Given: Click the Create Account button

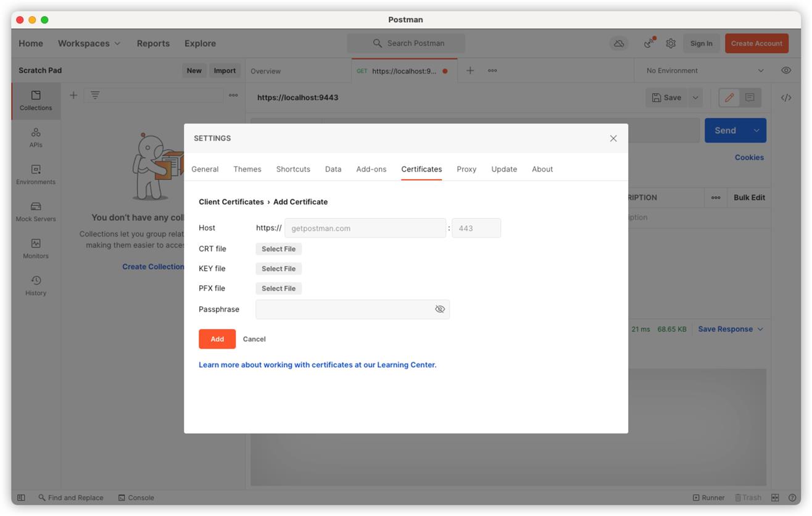Looking at the screenshot, I should coord(756,43).
